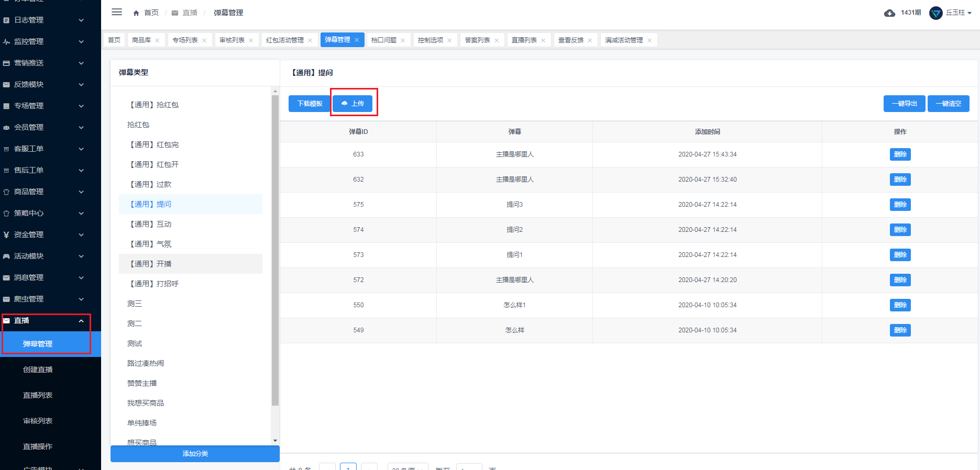Select 【通用】抢红包 category
Viewport: 980px width, 470px height.
coord(191,105)
